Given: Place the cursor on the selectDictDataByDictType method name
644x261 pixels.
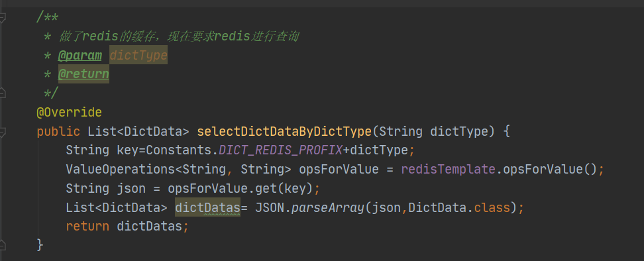Looking at the screenshot, I should pos(284,131).
